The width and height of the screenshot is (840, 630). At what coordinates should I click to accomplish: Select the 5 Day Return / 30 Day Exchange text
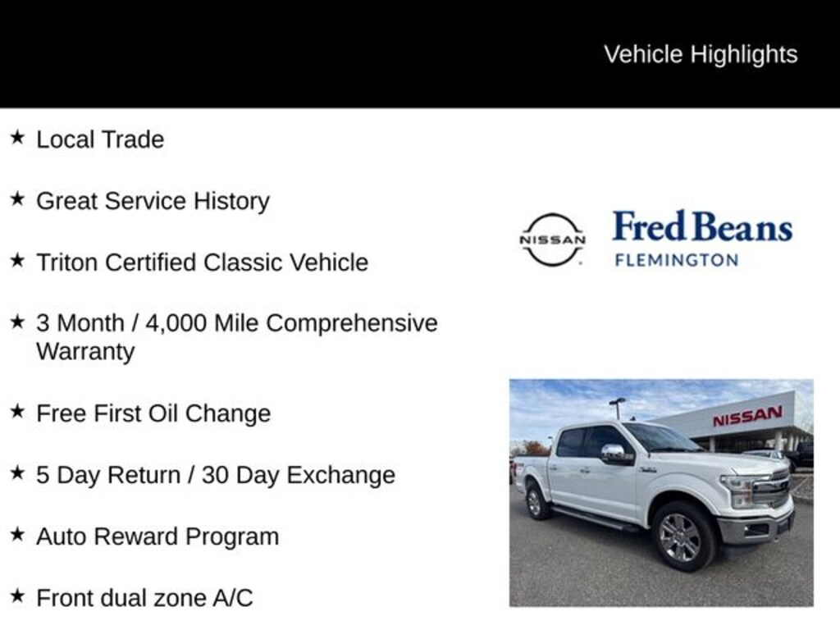coord(216,475)
